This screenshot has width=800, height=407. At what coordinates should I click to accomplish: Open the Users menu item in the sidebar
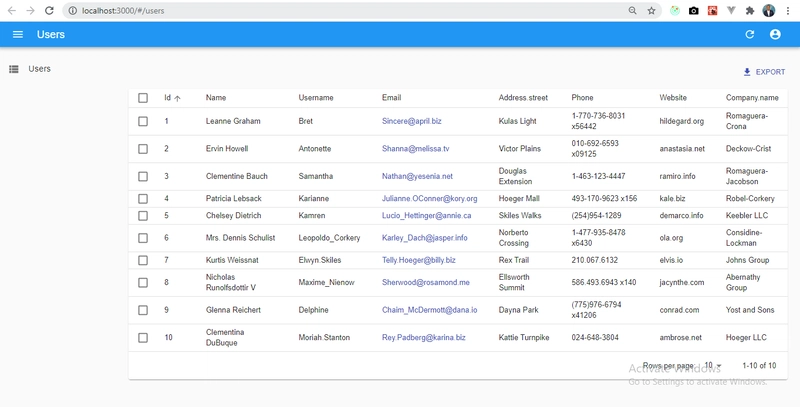[x=39, y=69]
